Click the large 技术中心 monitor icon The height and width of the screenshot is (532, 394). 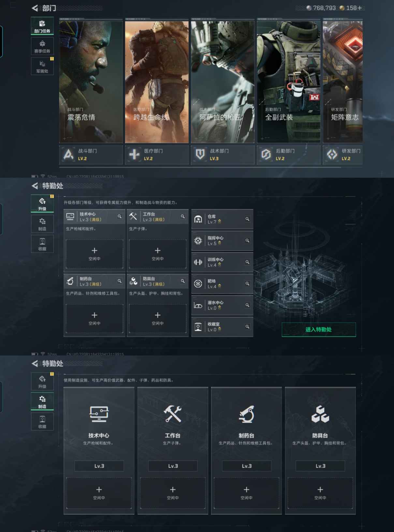(x=99, y=414)
